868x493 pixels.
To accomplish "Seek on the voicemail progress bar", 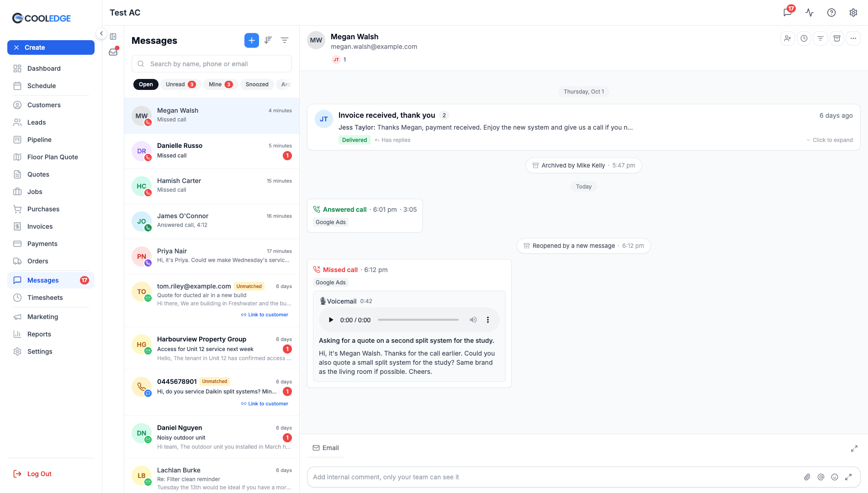I will click(x=418, y=320).
